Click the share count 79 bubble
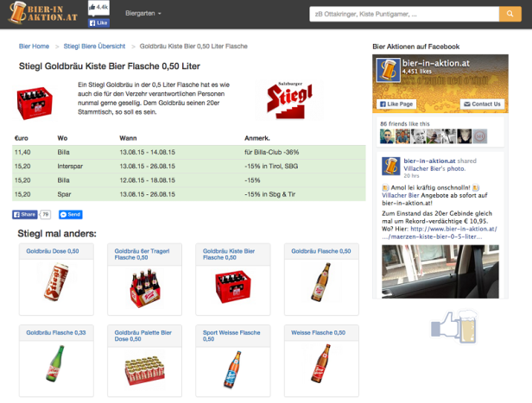This screenshot has width=532, height=403. pyautogui.click(x=46, y=215)
